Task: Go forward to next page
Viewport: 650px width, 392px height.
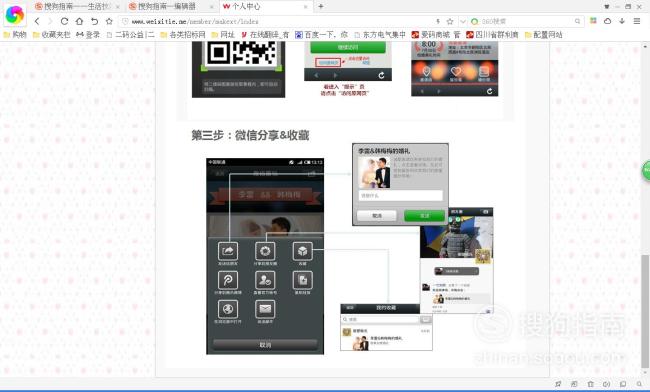Action: [50, 21]
